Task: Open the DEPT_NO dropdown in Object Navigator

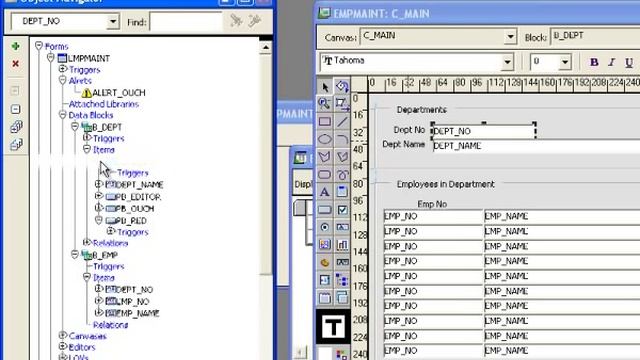Action: coord(113,21)
